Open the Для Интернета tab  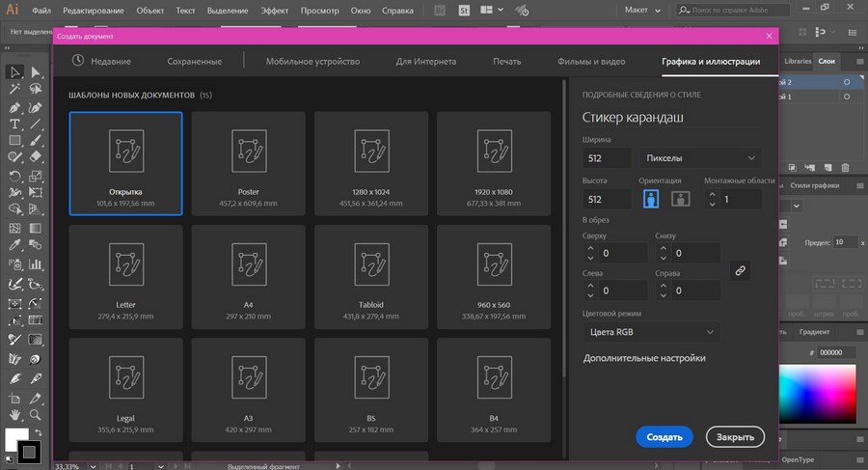point(426,62)
